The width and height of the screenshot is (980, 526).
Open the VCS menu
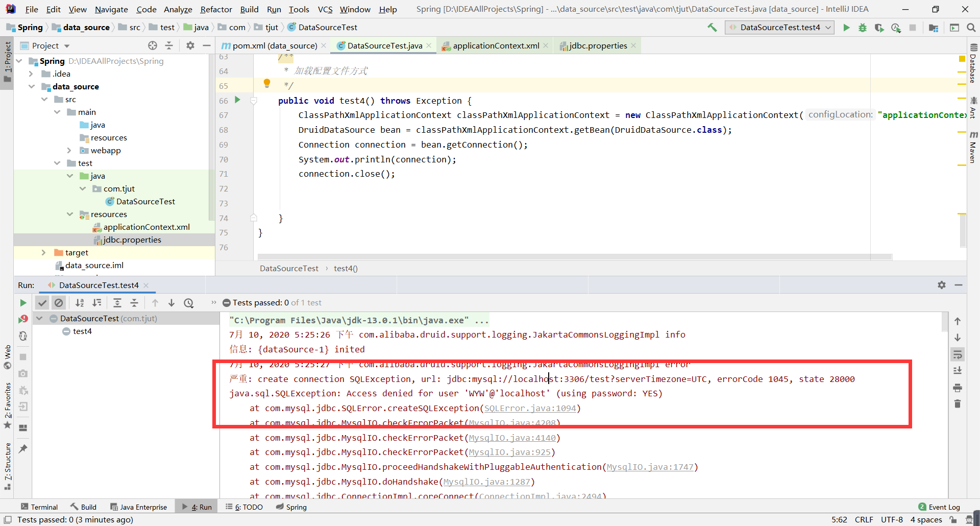tap(325, 9)
